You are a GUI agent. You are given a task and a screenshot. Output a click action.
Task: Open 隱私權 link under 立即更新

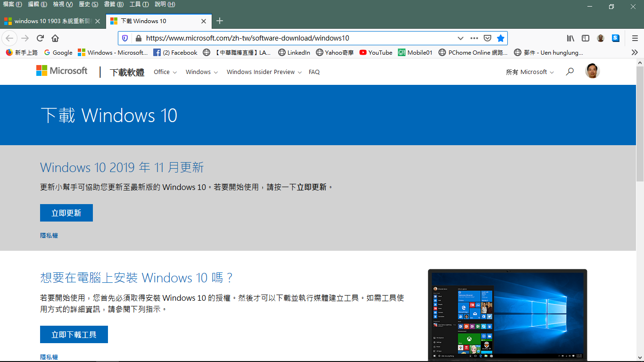tap(49, 235)
